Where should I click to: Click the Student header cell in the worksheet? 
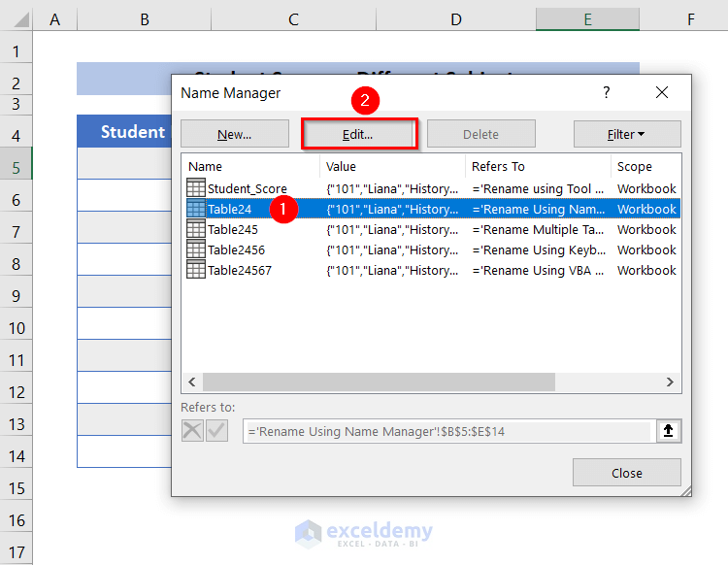coord(124,131)
